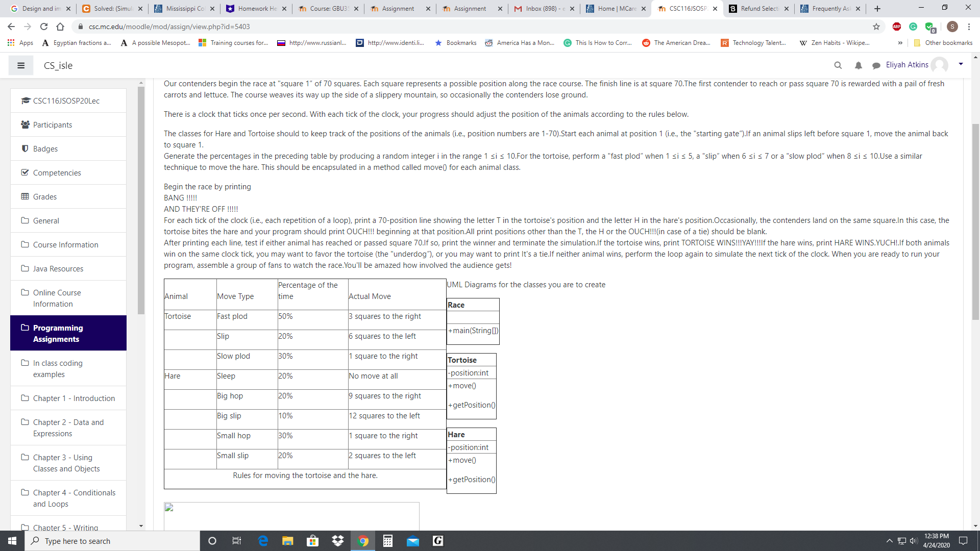Open the Moodle course search

pyautogui.click(x=838, y=65)
